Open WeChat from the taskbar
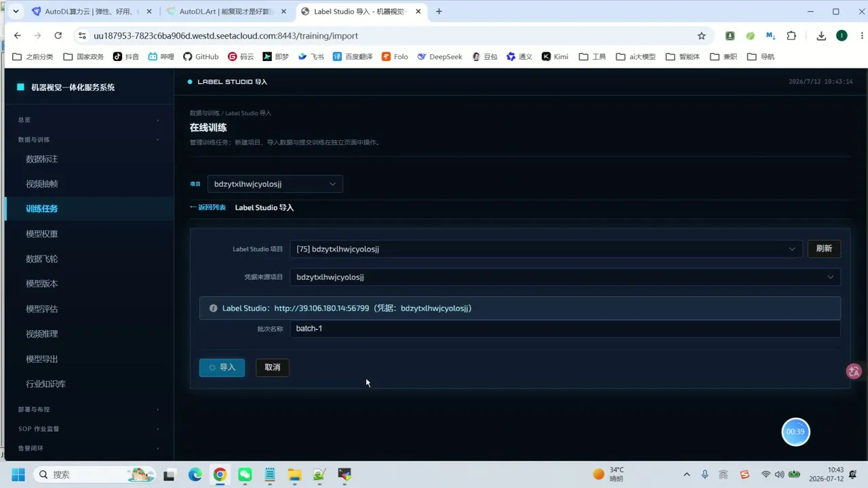868x488 pixels. point(245,474)
